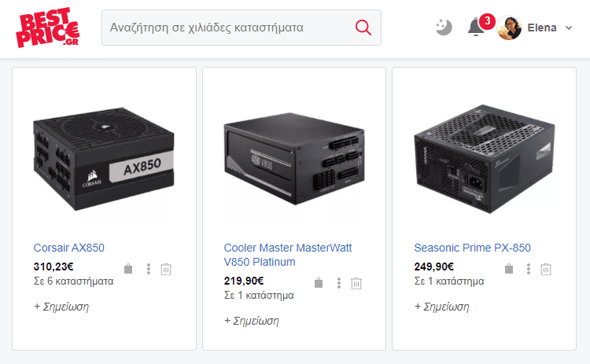Delete Seasonic Prime PX-850 with the trash icon
The width and height of the screenshot is (590, 364).
[546, 269]
